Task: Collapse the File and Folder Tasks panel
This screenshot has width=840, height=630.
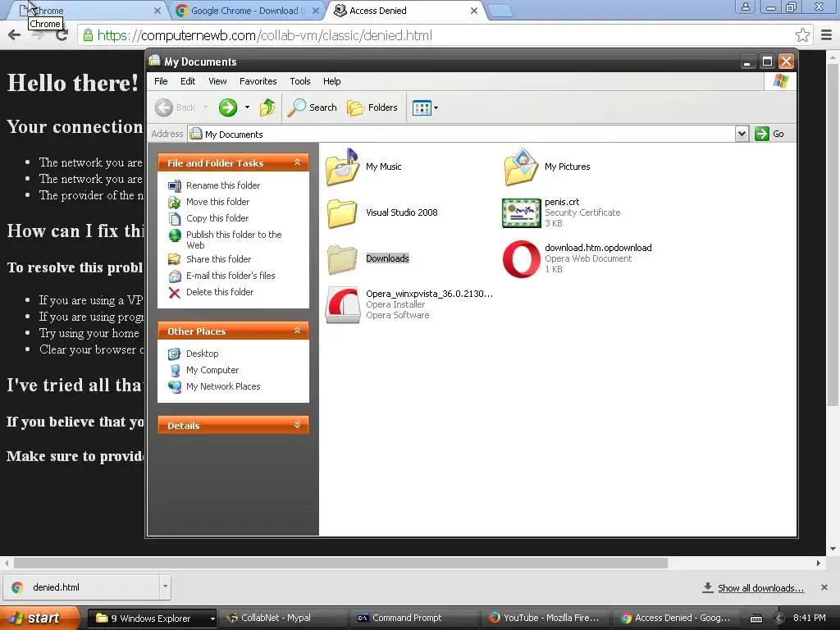Action: point(297,162)
